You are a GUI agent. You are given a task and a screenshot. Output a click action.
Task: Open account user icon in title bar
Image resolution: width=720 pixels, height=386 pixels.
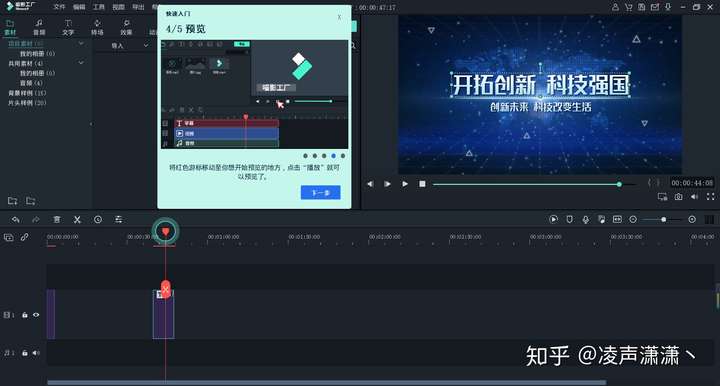[615, 7]
